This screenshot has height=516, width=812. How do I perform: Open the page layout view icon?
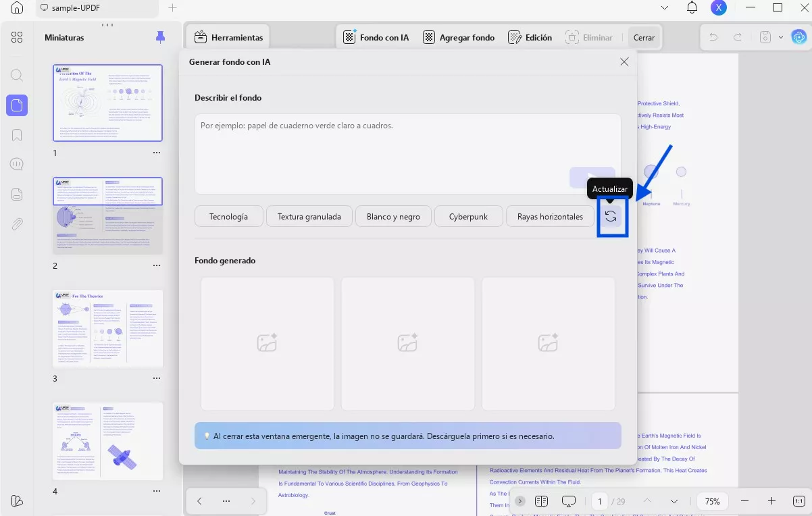541,501
